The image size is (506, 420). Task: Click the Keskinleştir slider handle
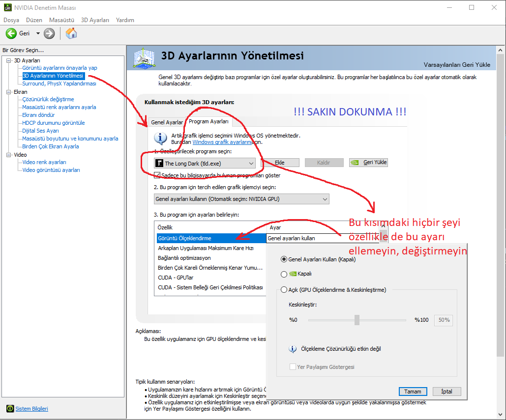pyautogui.click(x=357, y=320)
